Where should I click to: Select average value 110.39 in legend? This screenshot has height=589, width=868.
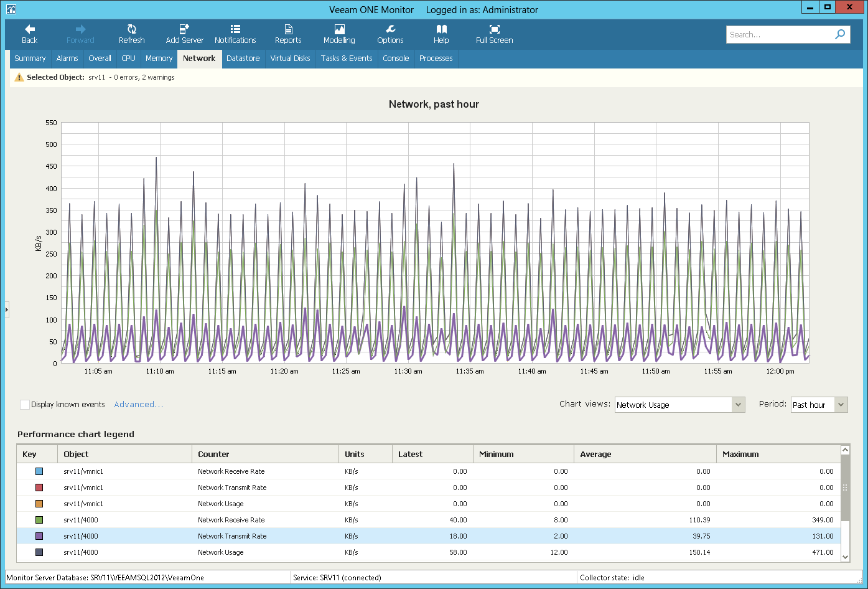click(x=699, y=521)
